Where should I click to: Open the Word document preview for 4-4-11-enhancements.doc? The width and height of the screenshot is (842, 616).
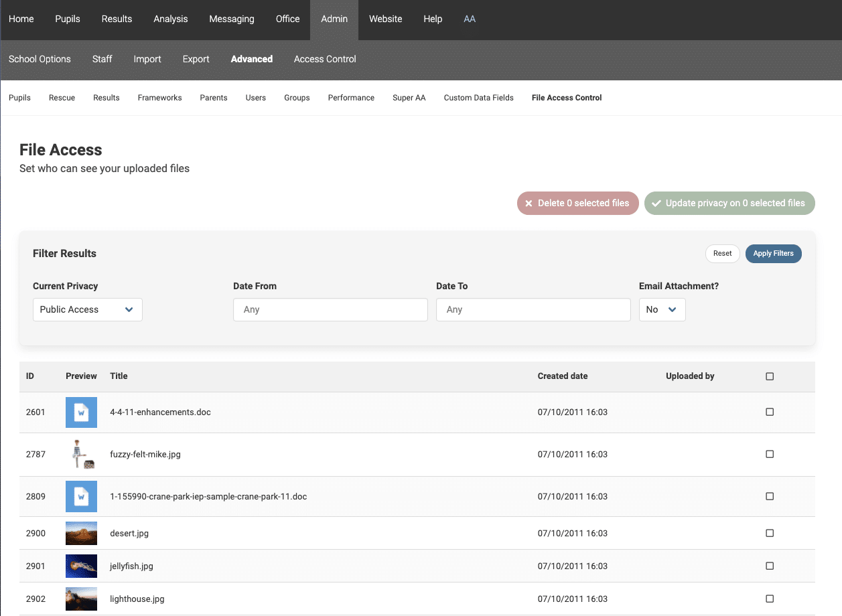click(x=80, y=412)
